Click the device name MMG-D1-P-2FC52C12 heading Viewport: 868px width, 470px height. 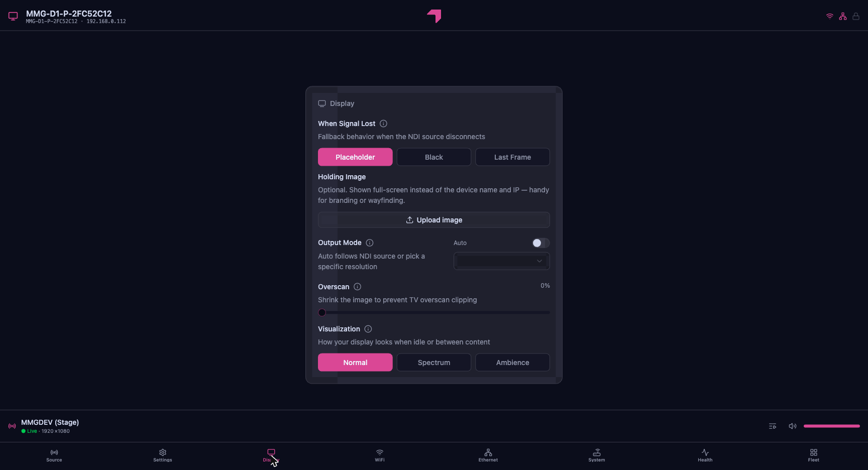click(69, 14)
